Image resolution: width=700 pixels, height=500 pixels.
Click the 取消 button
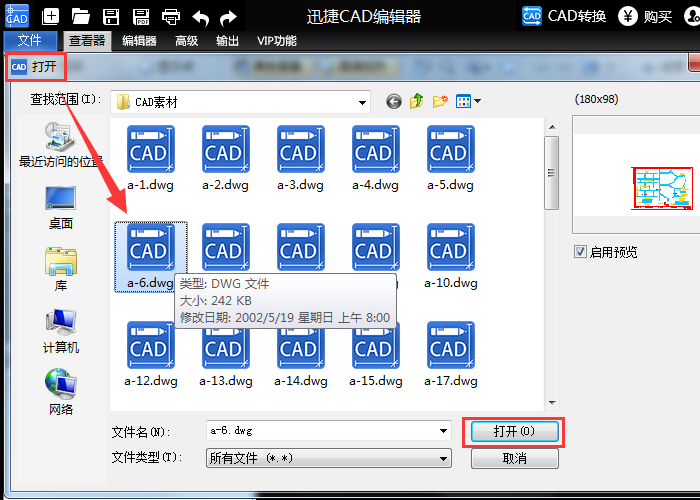[514, 458]
